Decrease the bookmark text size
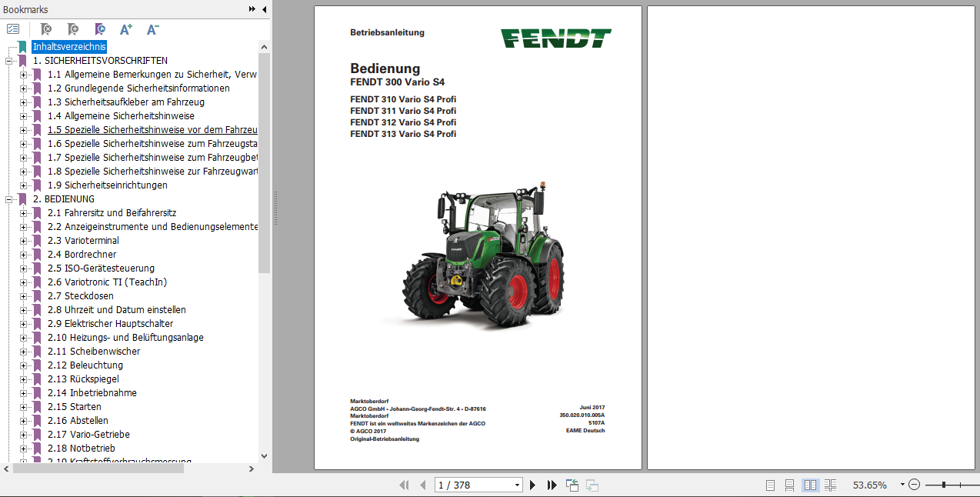This screenshot has height=497, width=980. pos(152,29)
